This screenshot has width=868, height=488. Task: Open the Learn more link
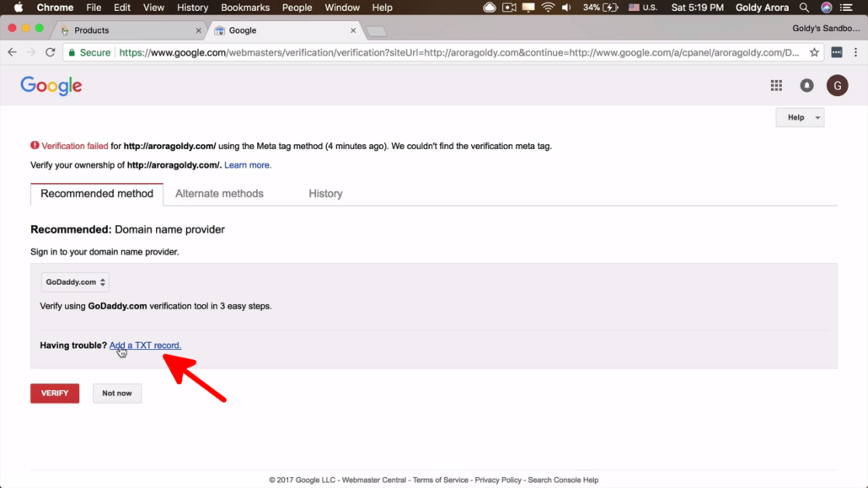tap(248, 165)
